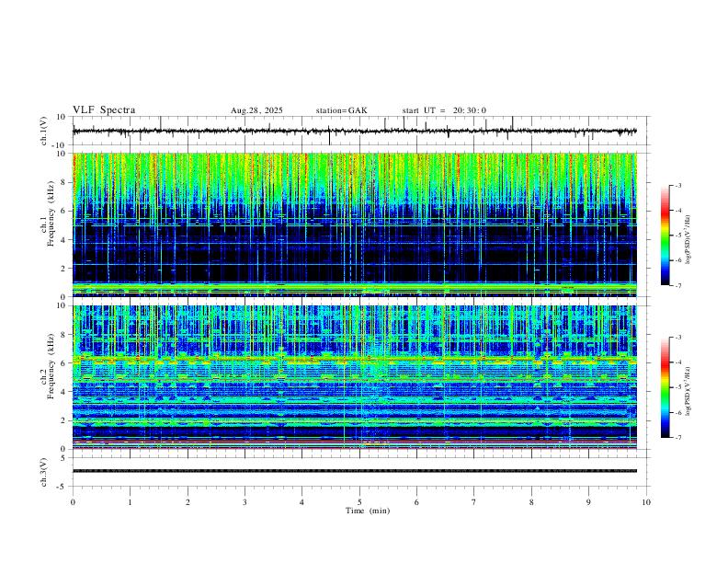Click the lower PSD color scale bar
This screenshot has height=563, width=728.
point(665,387)
